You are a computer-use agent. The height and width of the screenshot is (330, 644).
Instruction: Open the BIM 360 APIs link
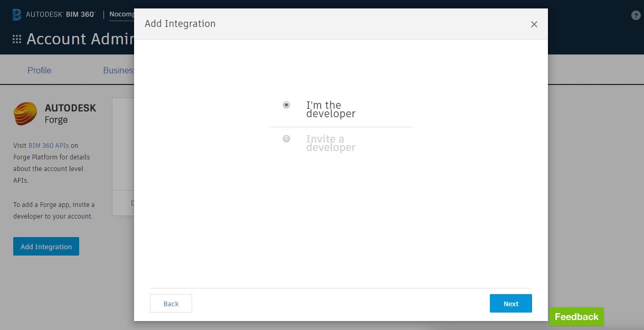pos(49,145)
